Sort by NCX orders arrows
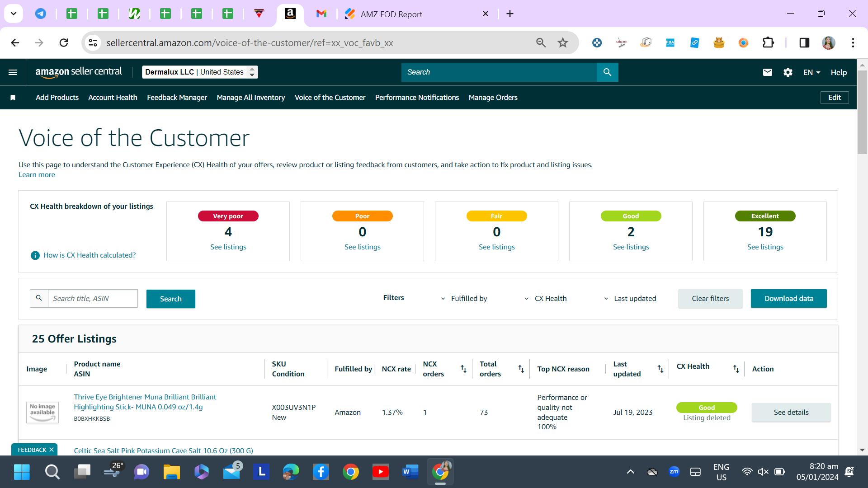This screenshot has height=488, width=868. [x=463, y=369]
